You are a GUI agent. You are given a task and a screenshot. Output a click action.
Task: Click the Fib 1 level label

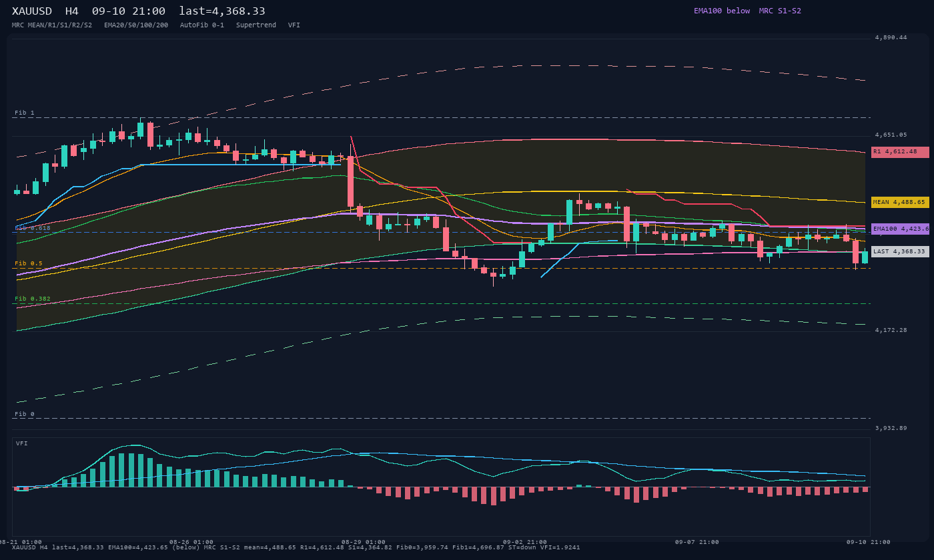pos(25,113)
